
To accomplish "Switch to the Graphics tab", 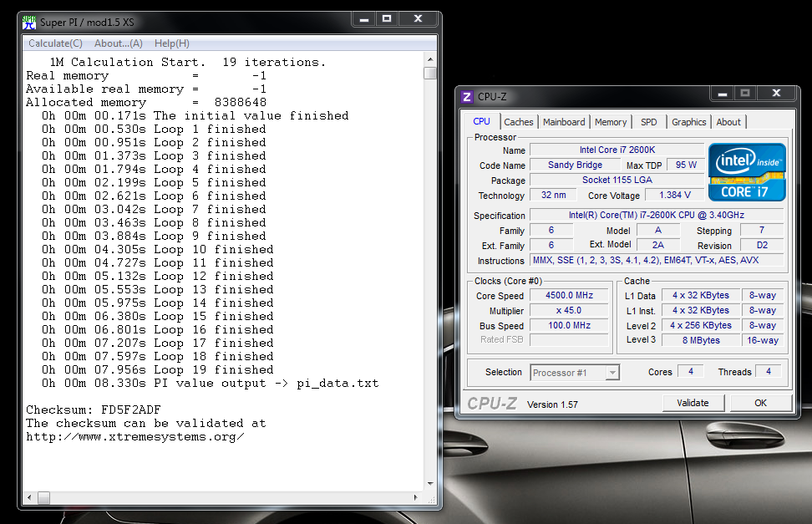I will [x=688, y=122].
